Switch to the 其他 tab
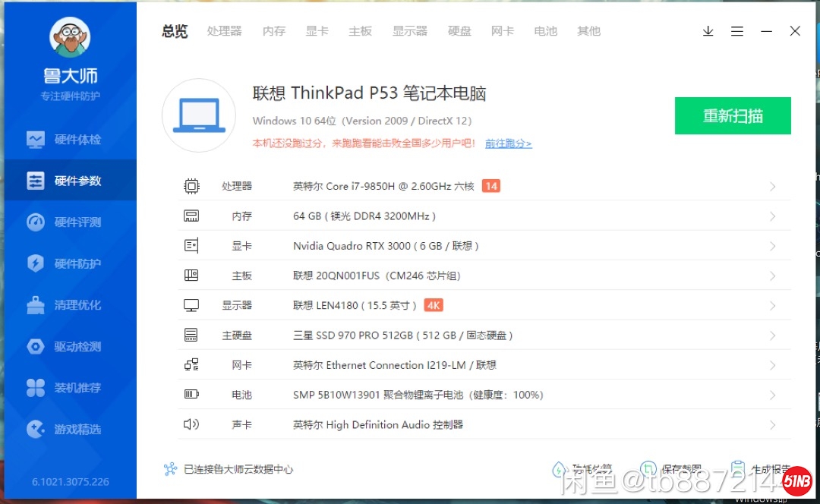 pos(588,31)
